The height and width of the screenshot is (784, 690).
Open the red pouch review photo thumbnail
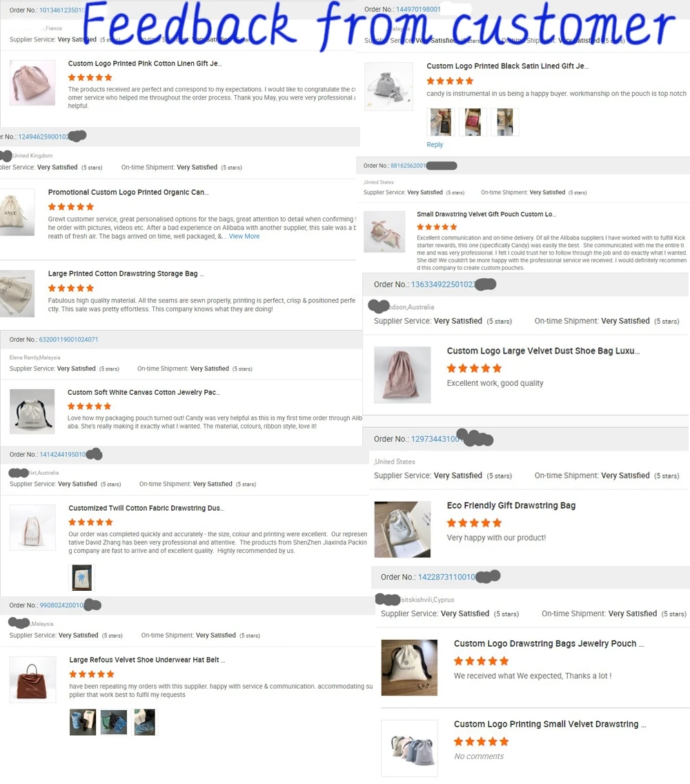(x=473, y=122)
